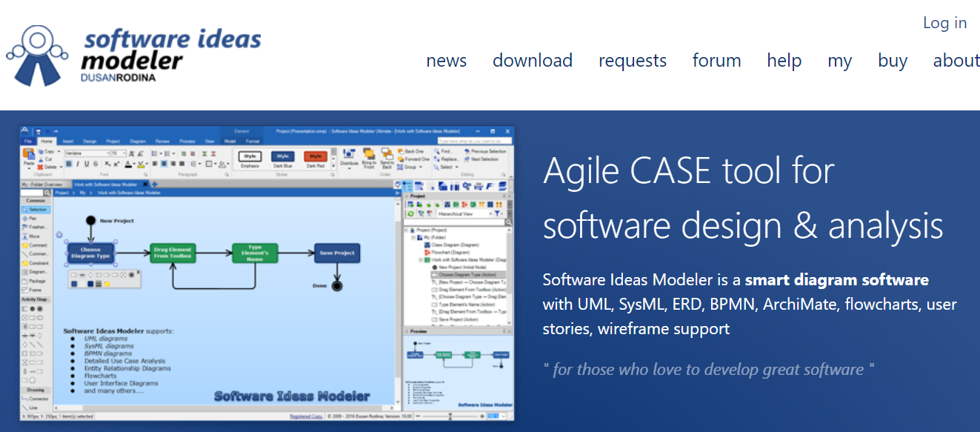Viewport: 980px width, 432px height.
Task: Open the Select dropdown in Editing group
Action: [x=446, y=167]
